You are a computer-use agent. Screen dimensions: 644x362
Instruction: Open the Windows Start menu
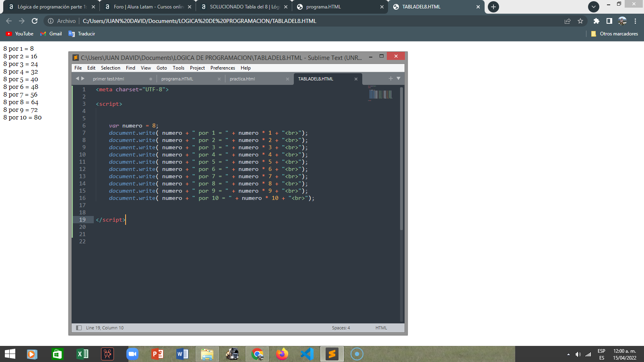[10, 354]
